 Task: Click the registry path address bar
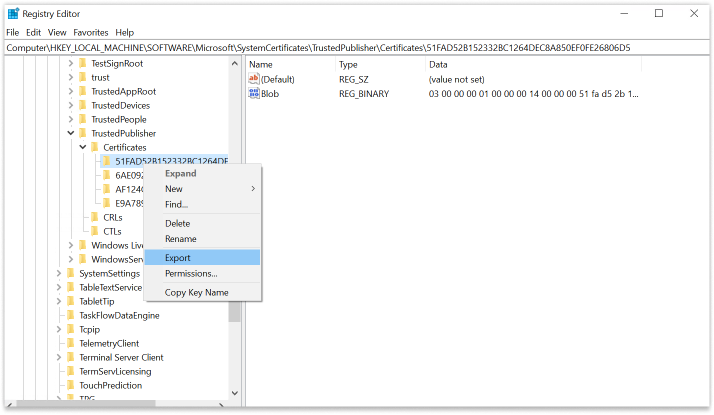coord(357,48)
